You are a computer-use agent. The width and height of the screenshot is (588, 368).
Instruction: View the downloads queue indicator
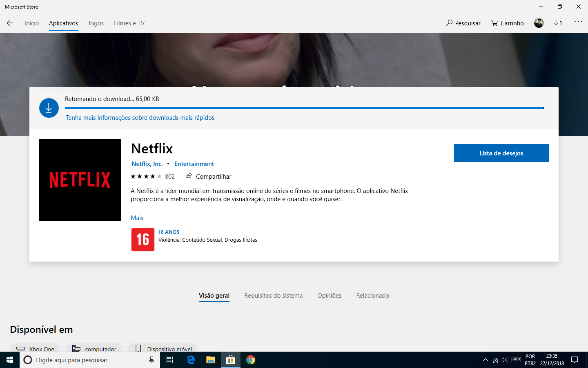558,23
